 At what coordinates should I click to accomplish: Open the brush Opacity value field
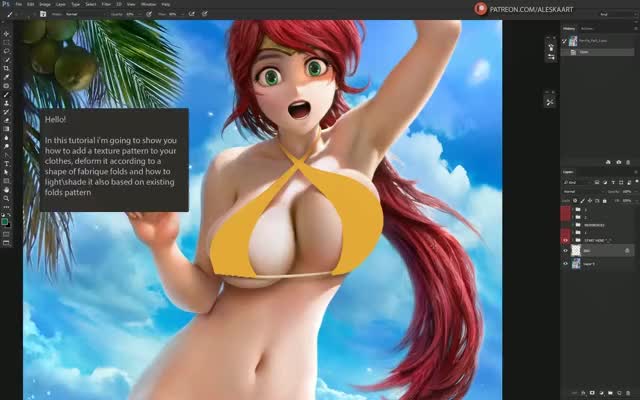(130, 14)
